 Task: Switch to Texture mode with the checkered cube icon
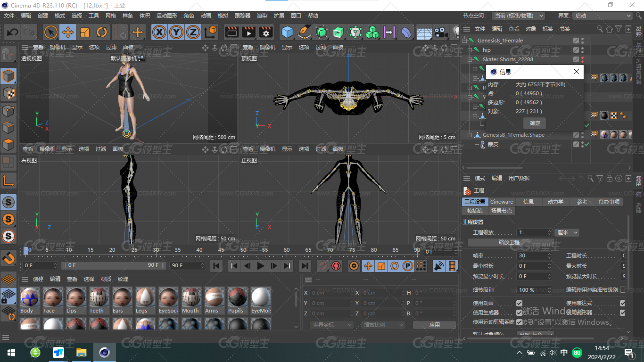(x=8, y=93)
